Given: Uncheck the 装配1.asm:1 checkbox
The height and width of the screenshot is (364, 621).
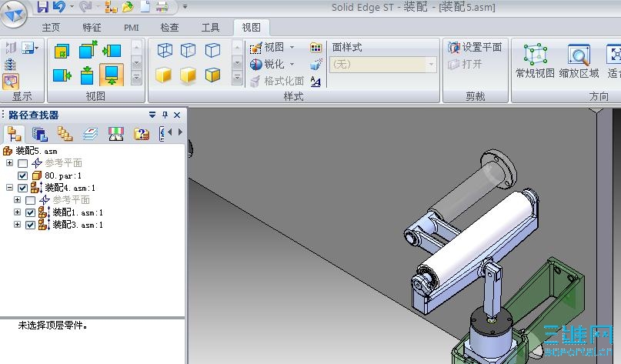Looking at the screenshot, I should pos(31,212).
